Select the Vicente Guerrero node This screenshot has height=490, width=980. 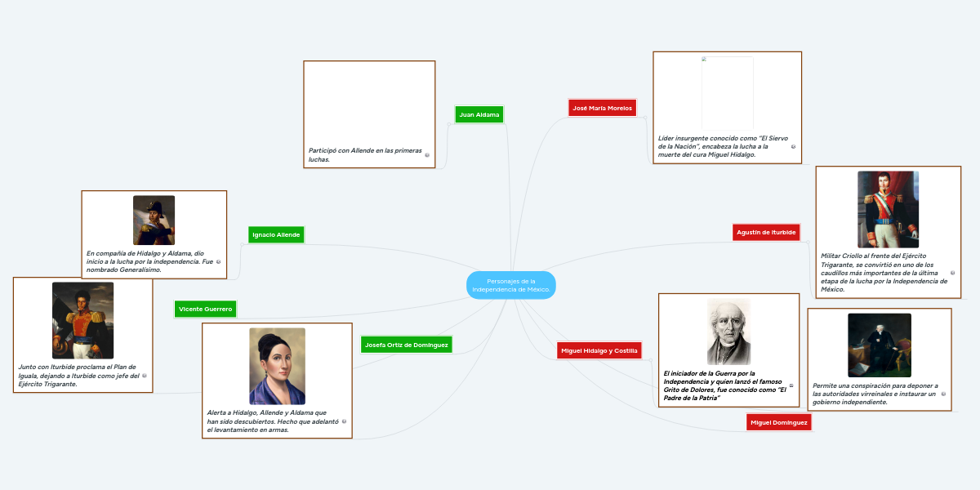click(206, 309)
